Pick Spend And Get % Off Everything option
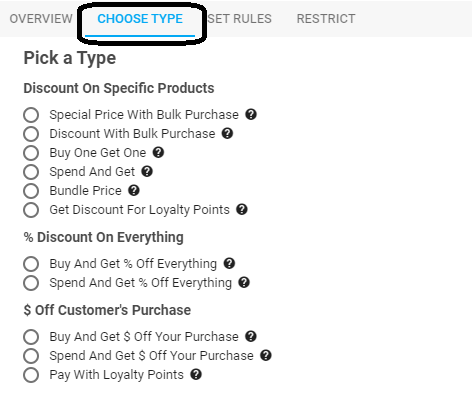472x398 pixels. (31, 283)
